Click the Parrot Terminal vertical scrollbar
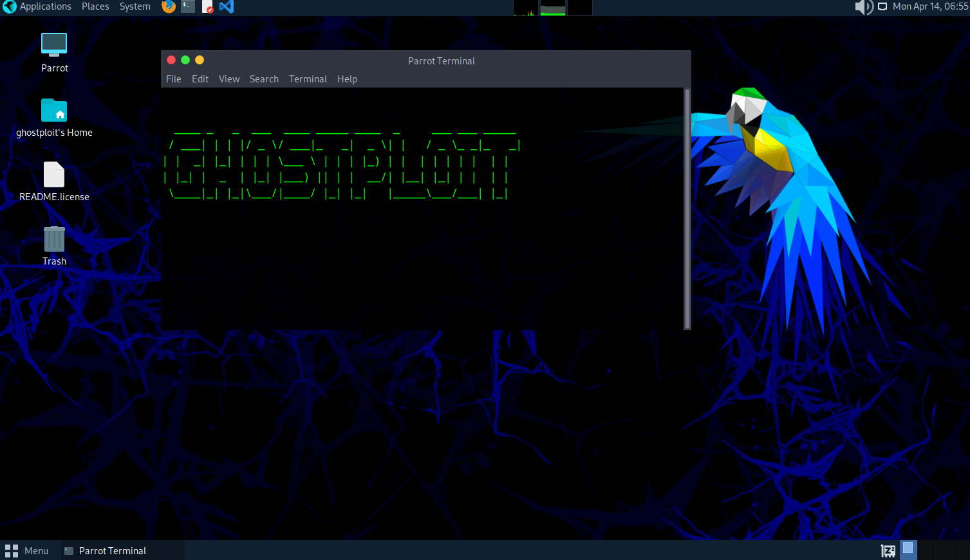This screenshot has width=970, height=560. pos(687,209)
